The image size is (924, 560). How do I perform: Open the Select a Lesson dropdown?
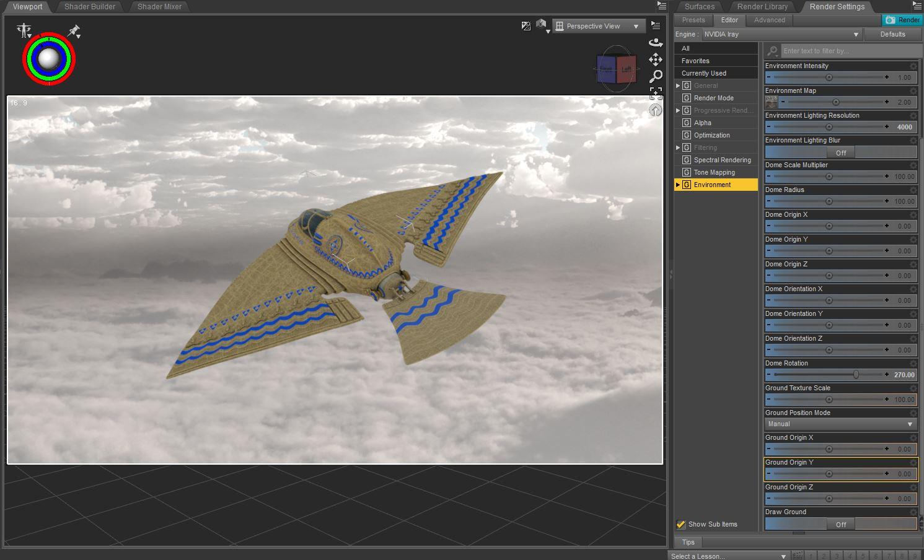[x=728, y=556]
